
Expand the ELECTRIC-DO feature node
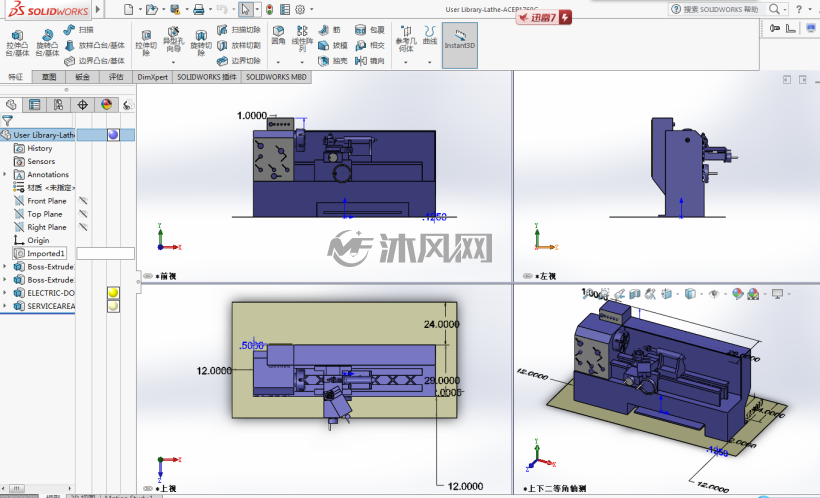point(5,292)
